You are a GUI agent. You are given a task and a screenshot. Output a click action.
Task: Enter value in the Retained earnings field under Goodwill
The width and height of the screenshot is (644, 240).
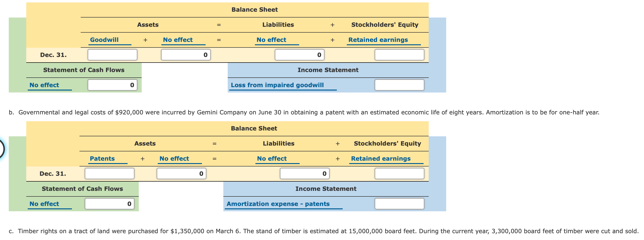[x=399, y=55]
